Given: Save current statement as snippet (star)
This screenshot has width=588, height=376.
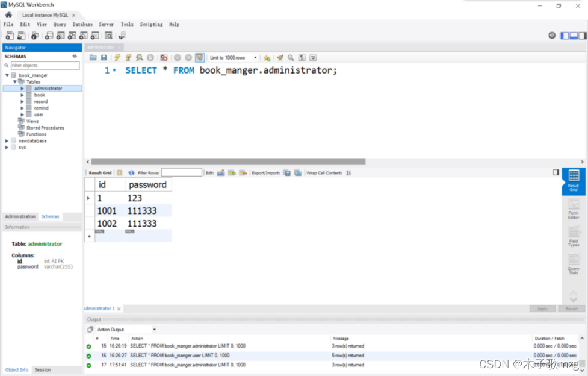Looking at the screenshot, I should 267,58.
